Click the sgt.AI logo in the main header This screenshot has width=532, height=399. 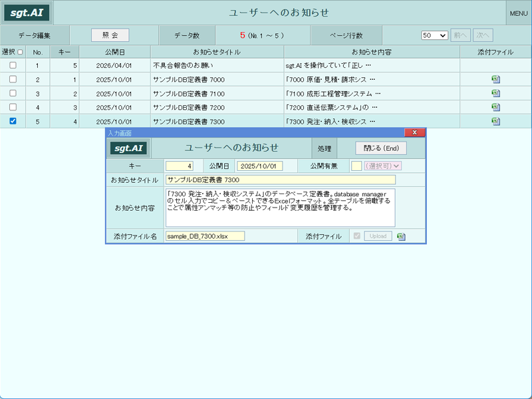27,13
